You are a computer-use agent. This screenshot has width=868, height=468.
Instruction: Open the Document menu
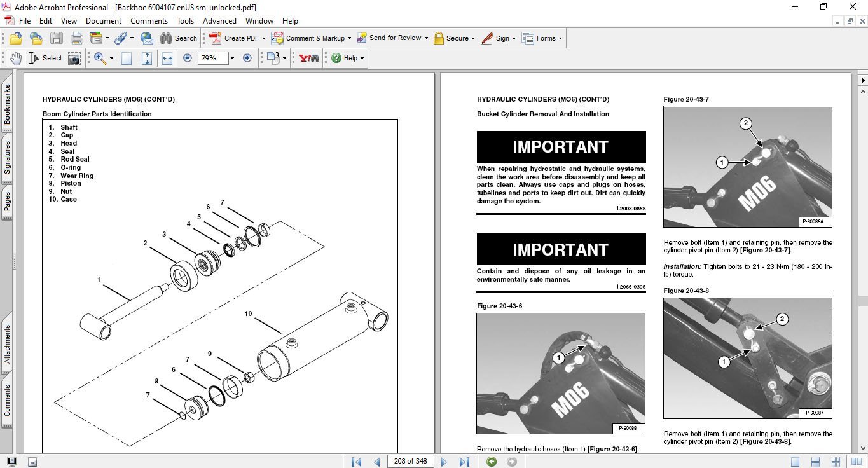pos(104,21)
